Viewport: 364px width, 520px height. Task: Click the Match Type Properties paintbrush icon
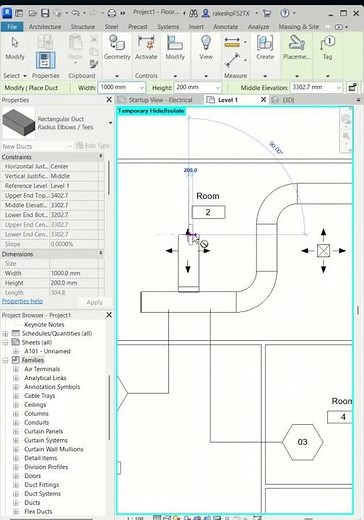tap(94, 64)
